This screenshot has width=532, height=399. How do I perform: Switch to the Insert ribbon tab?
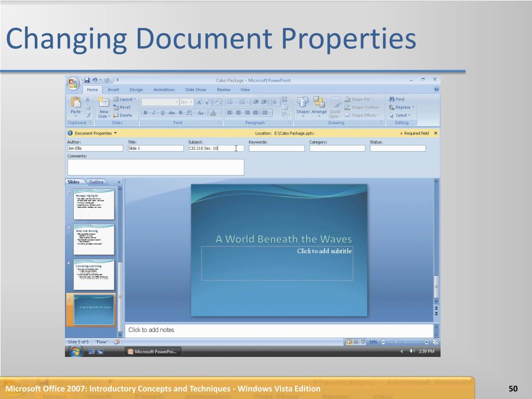(x=113, y=89)
